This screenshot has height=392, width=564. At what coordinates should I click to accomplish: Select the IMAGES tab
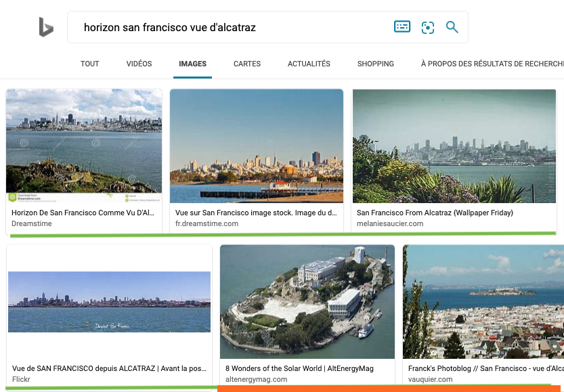point(192,64)
